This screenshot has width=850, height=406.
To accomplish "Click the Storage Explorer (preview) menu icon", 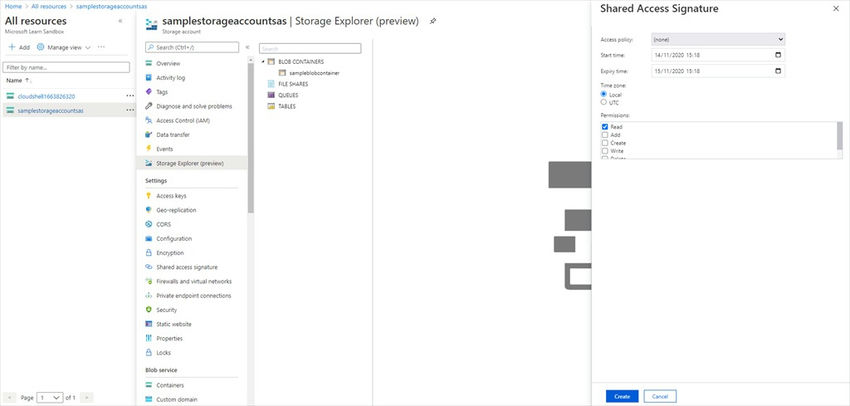I will [149, 163].
